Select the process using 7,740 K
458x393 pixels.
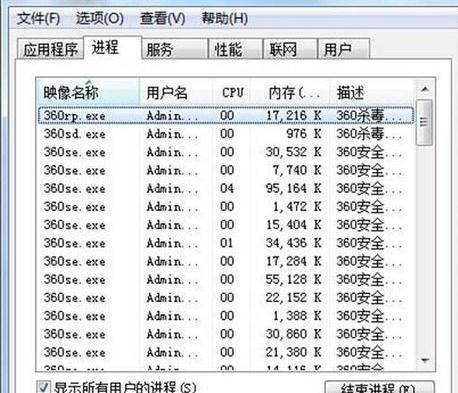226,170
